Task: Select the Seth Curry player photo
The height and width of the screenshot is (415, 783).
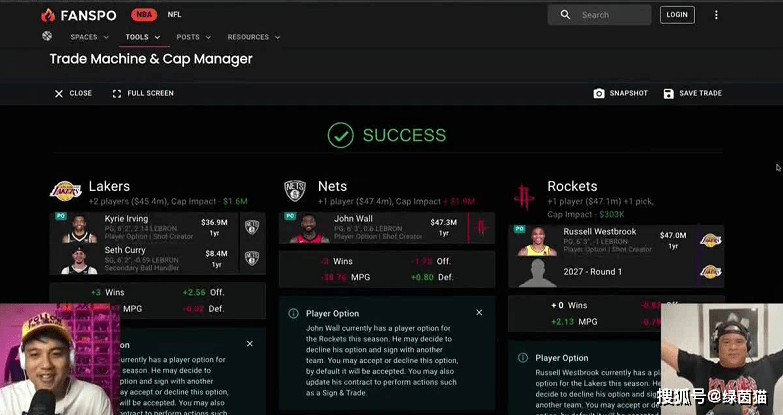Action: tap(79, 260)
